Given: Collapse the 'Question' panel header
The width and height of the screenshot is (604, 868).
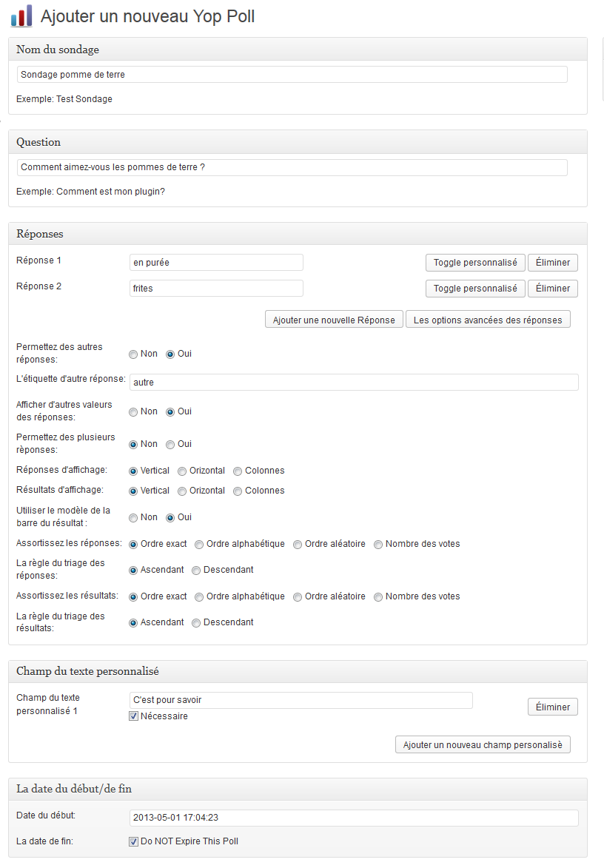Looking at the screenshot, I should tap(298, 142).
